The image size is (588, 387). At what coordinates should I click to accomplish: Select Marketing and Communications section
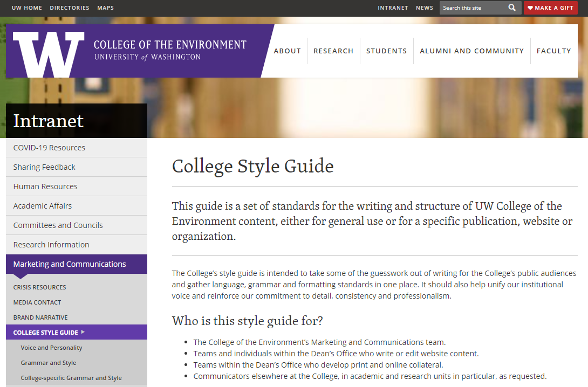[x=77, y=264]
